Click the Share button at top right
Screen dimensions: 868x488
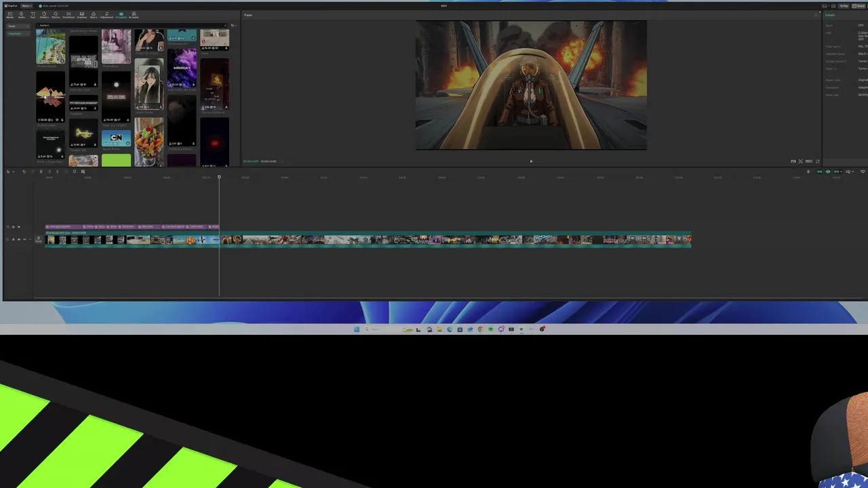click(859, 6)
